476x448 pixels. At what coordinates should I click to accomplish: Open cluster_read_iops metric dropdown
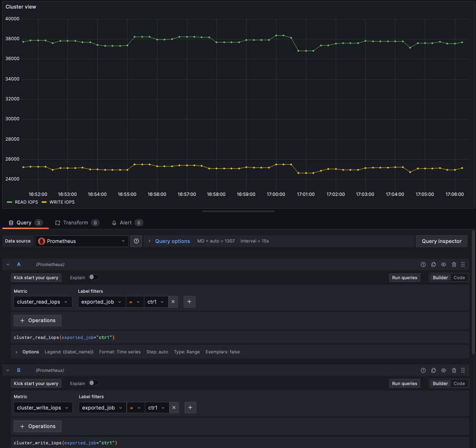[43, 302]
